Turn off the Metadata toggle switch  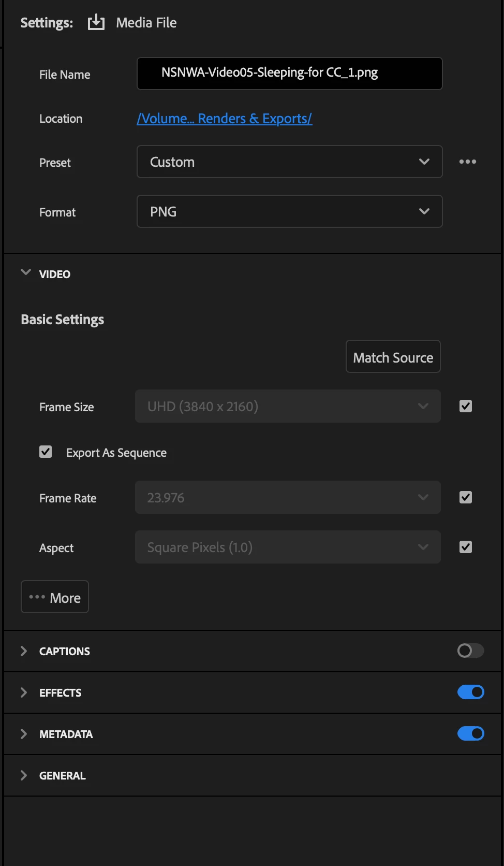470,733
